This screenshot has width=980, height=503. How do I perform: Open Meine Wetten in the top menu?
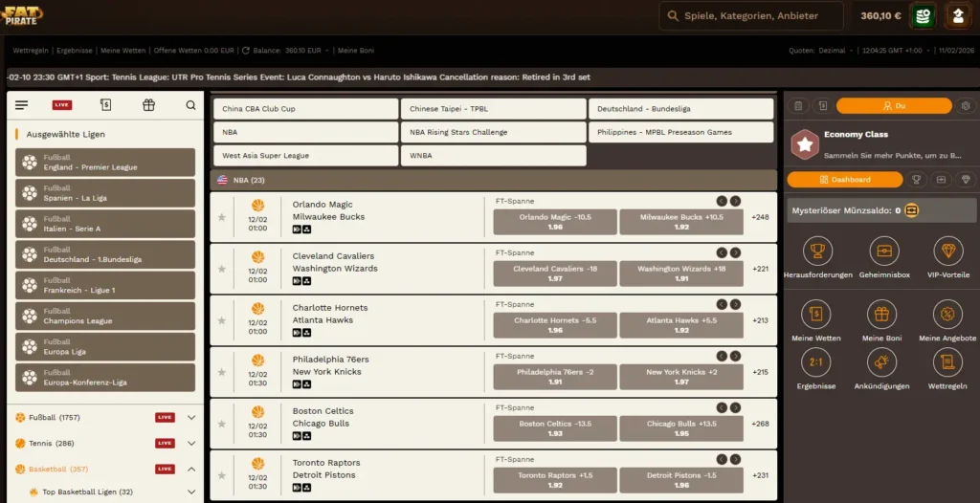coord(123,51)
